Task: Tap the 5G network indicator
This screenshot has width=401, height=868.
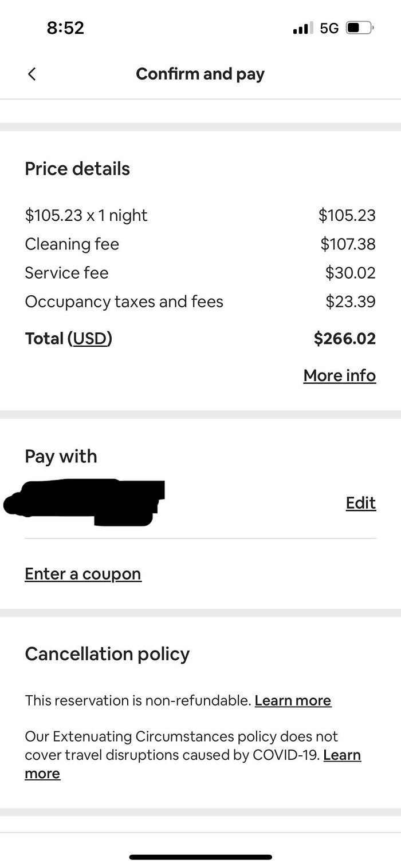Action: click(x=329, y=27)
